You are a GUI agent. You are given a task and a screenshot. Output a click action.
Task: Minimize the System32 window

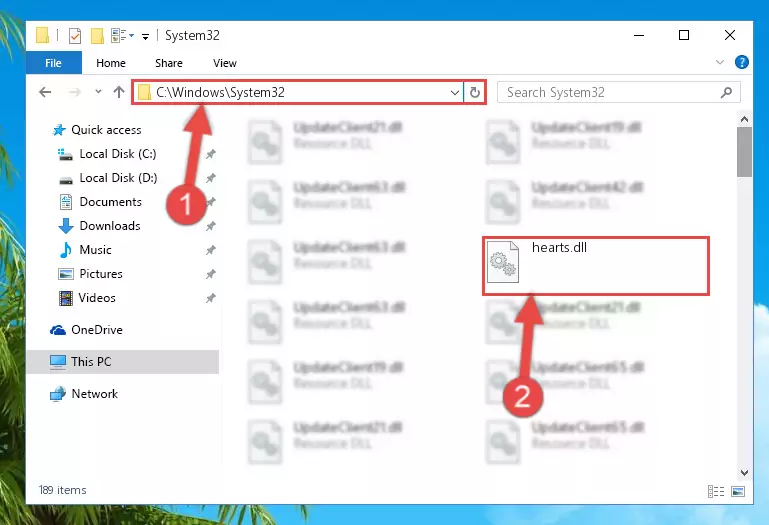coord(639,35)
